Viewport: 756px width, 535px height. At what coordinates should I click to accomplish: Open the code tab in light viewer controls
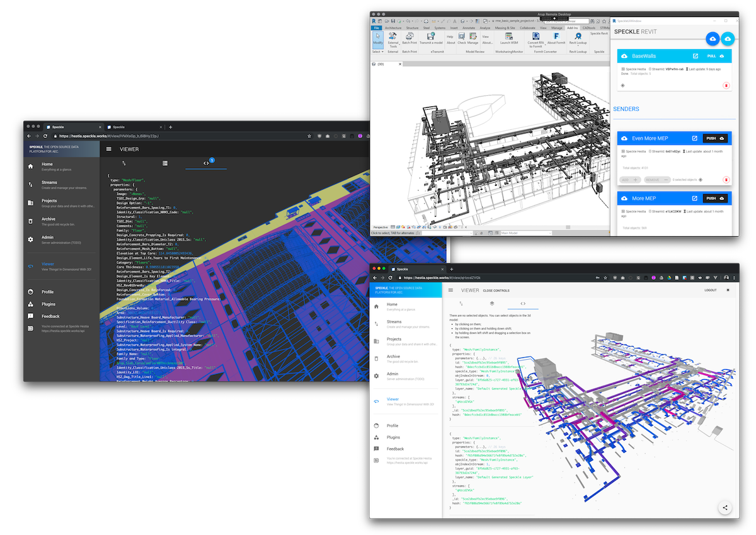[x=523, y=304]
